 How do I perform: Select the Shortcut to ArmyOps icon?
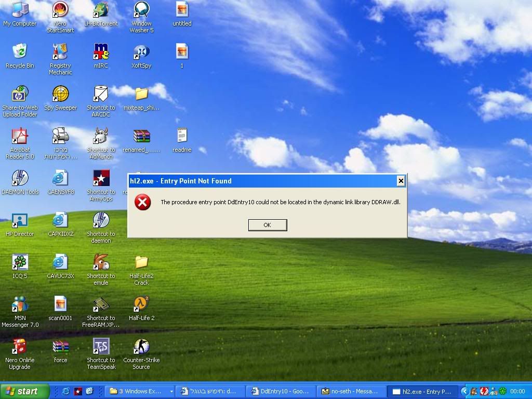pos(101,185)
